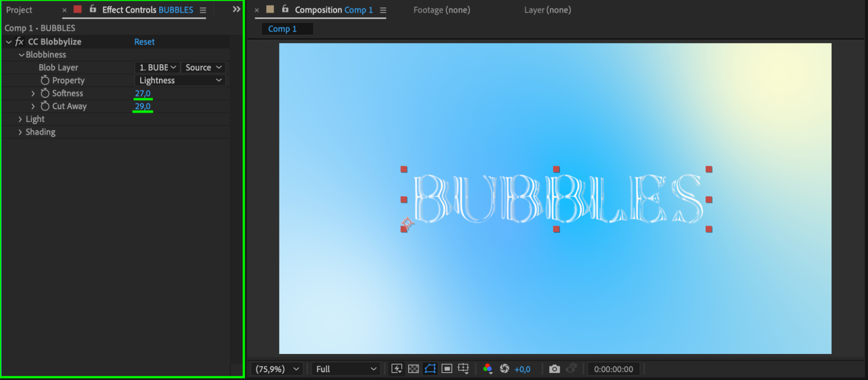Open the Blob Layer selection dropdown
The width and height of the screenshot is (868, 380).
tap(157, 68)
